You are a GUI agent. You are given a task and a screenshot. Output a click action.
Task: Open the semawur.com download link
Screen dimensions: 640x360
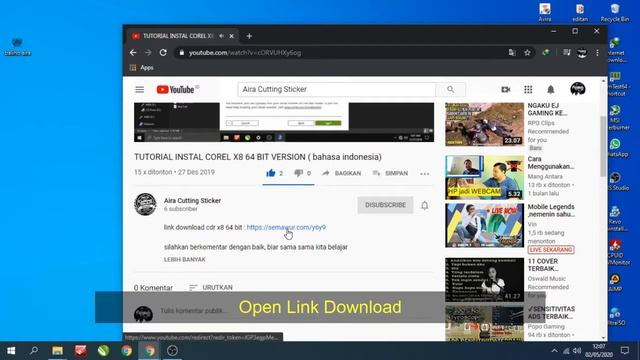click(286, 227)
